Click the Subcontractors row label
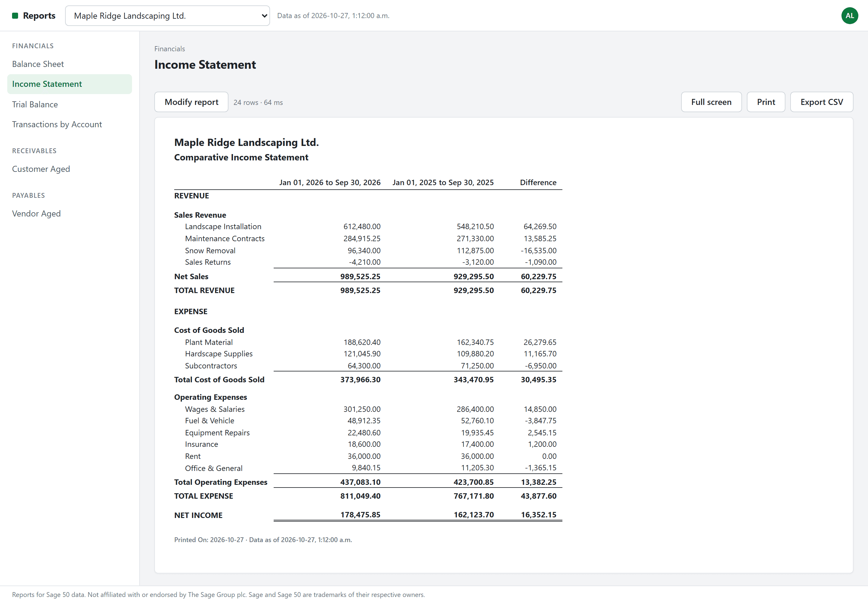868x603 pixels. click(x=211, y=366)
